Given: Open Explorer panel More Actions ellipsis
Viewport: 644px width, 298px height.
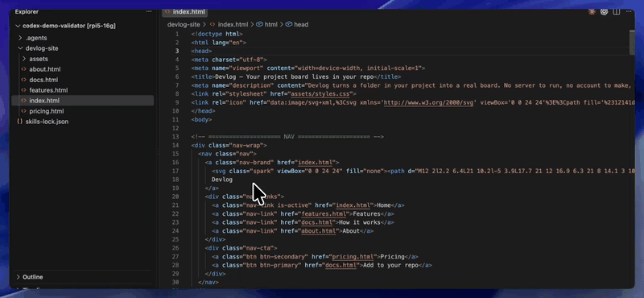Looking at the screenshot, I should 149,11.
